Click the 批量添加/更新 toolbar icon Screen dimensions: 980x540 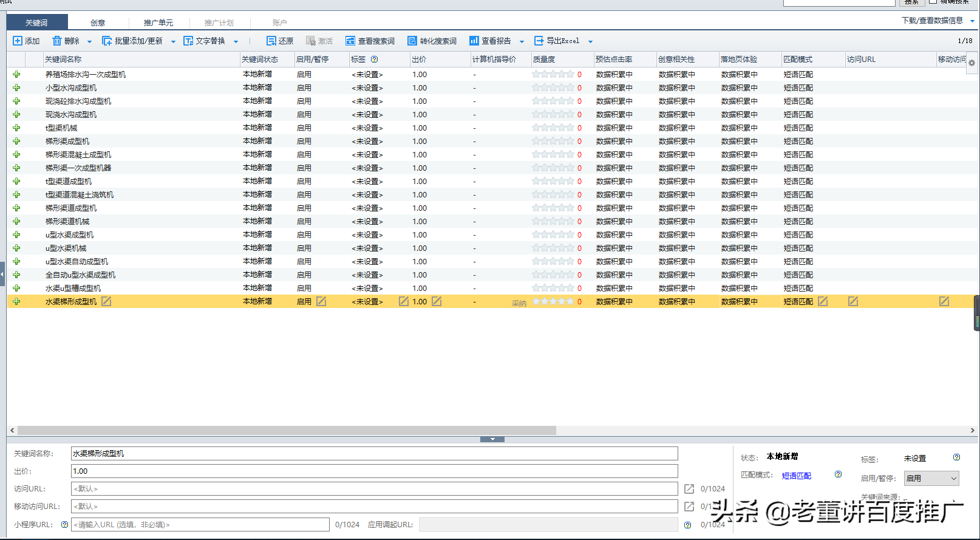click(107, 41)
